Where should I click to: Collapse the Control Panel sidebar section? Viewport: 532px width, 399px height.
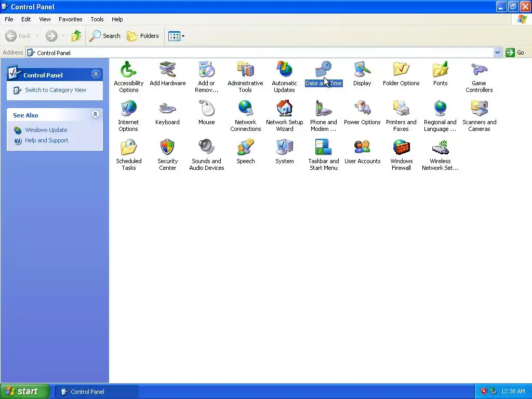tap(96, 74)
